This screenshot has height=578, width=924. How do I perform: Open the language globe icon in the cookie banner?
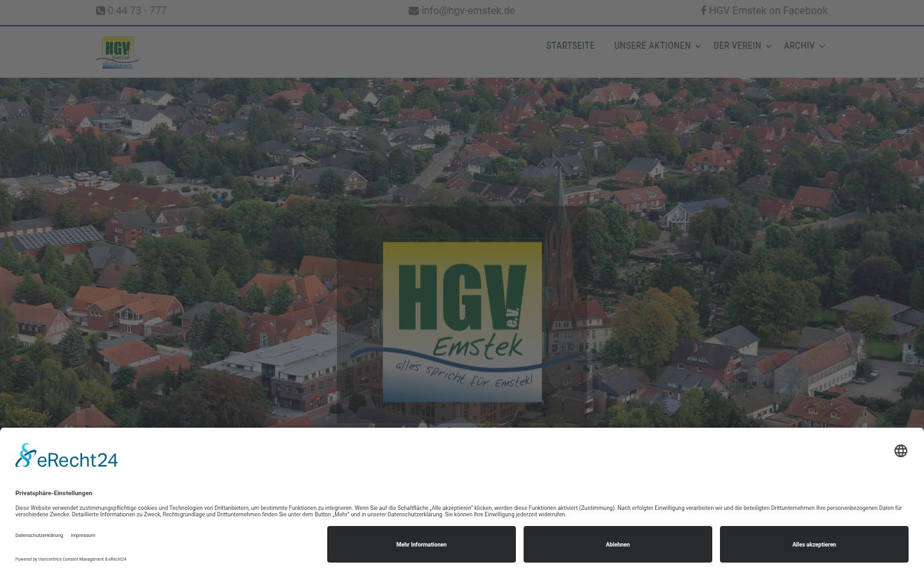(901, 451)
